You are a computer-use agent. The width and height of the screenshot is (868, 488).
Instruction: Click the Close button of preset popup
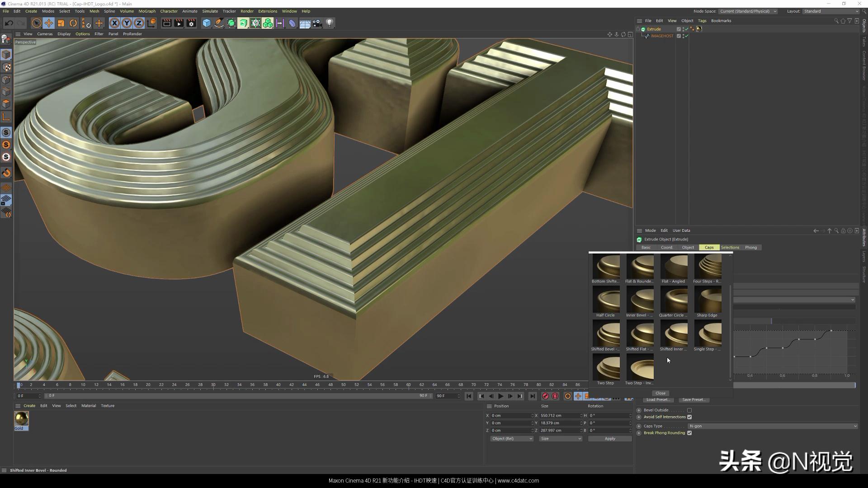coord(660,393)
